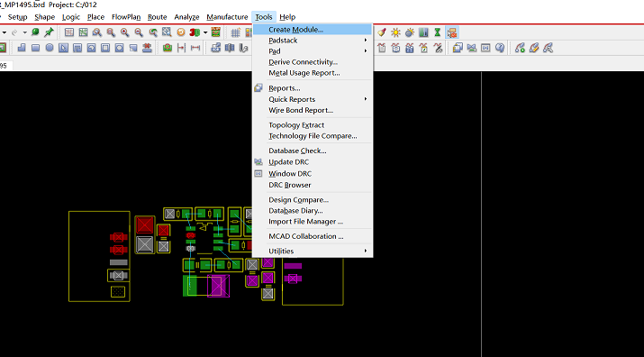Open the Route menu

click(158, 17)
